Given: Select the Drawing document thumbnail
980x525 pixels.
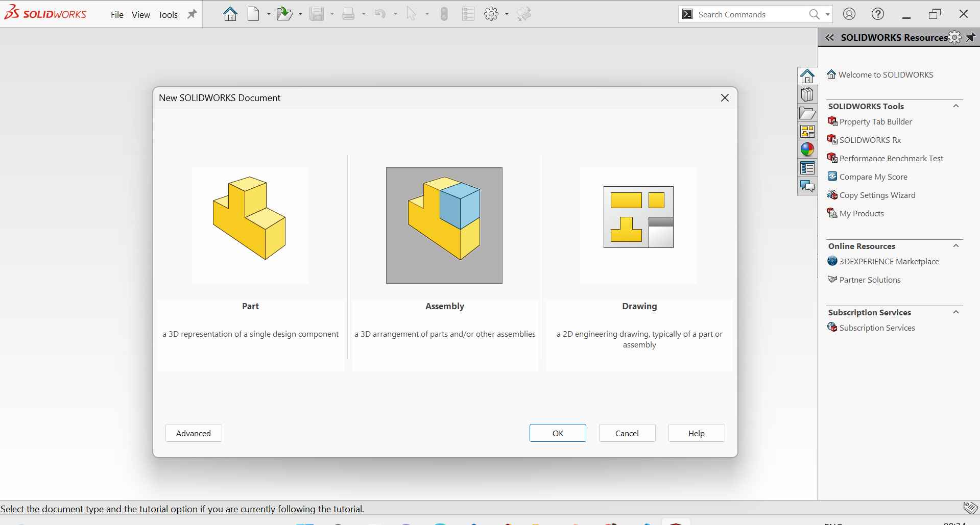Looking at the screenshot, I should (x=638, y=226).
